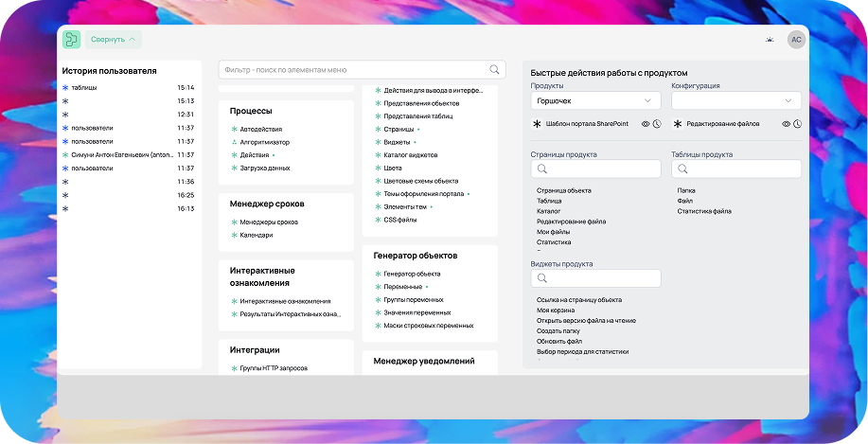Viewport: 868px width, 444px height.
Task: Click the green app logo icon
Action: [x=72, y=39]
